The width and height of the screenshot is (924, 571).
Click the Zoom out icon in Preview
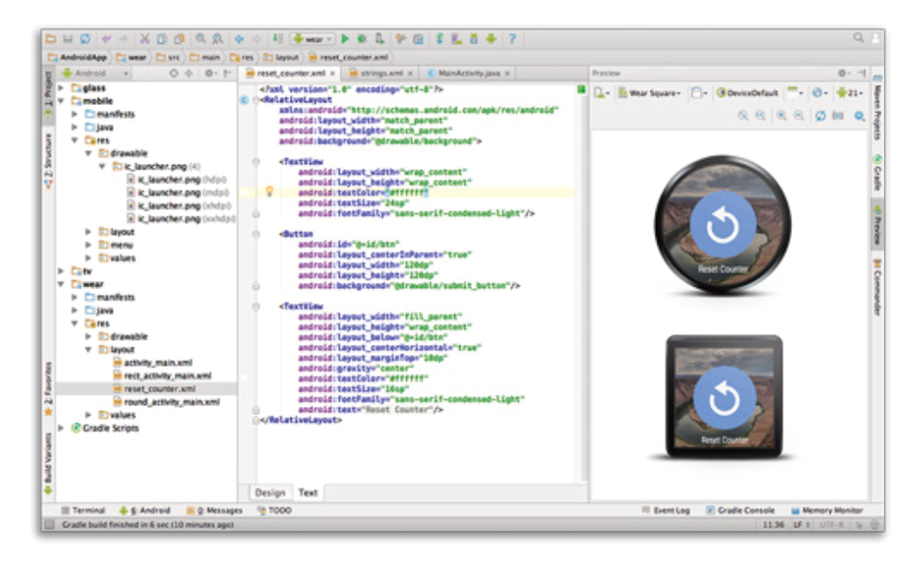tap(798, 115)
